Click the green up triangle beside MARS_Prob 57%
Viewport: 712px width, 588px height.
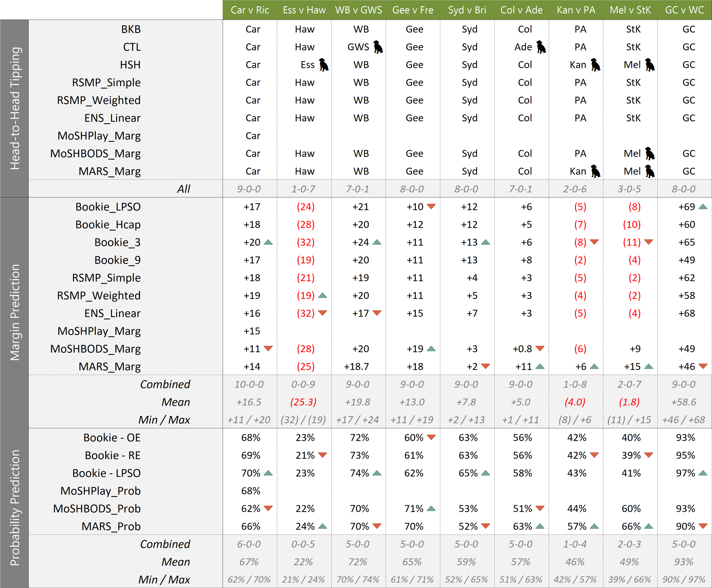(594, 526)
